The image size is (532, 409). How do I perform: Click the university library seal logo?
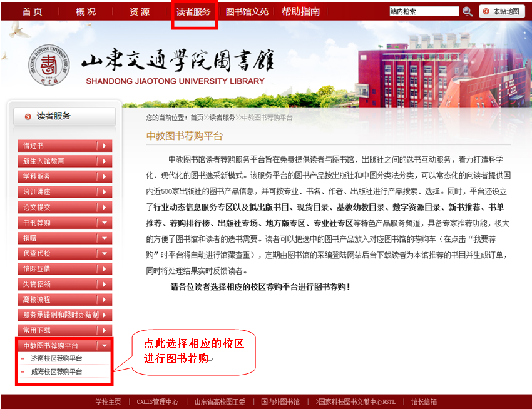49,65
